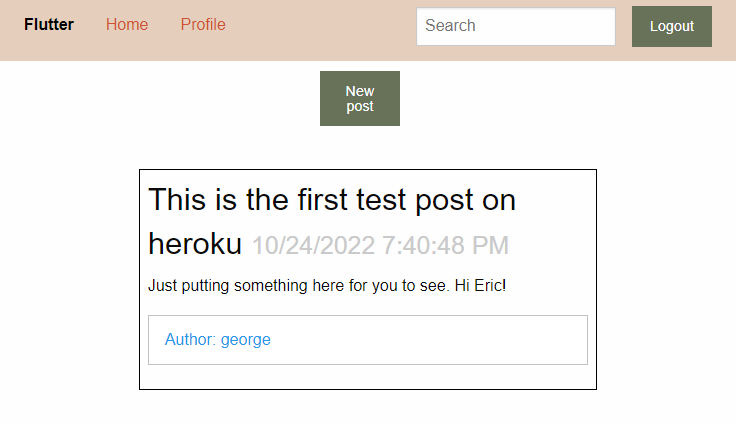Focus the Search input field
The width and height of the screenshot is (736, 424).
point(515,26)
